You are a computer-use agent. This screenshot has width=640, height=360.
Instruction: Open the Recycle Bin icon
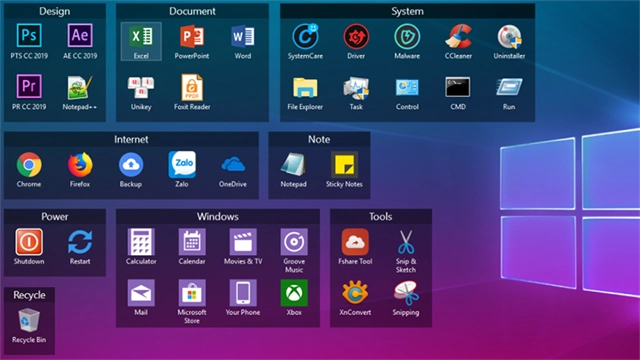click(29, 320)
